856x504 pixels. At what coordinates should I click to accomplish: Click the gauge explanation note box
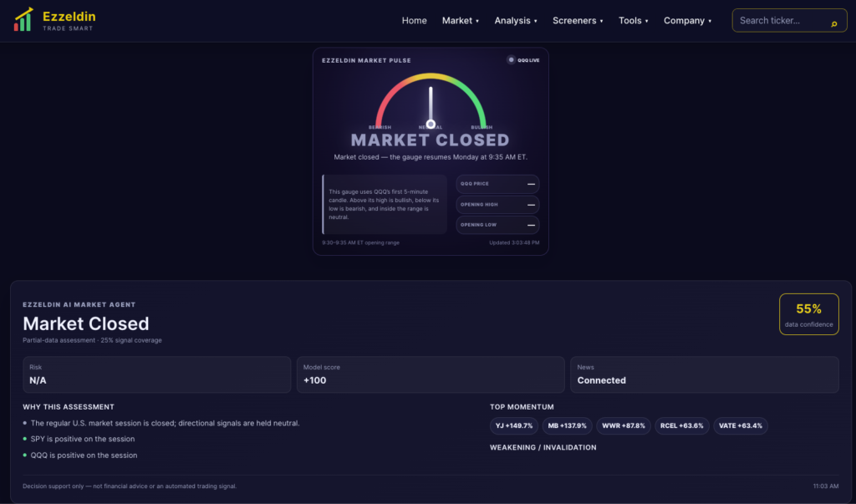(x=385, y=204)
